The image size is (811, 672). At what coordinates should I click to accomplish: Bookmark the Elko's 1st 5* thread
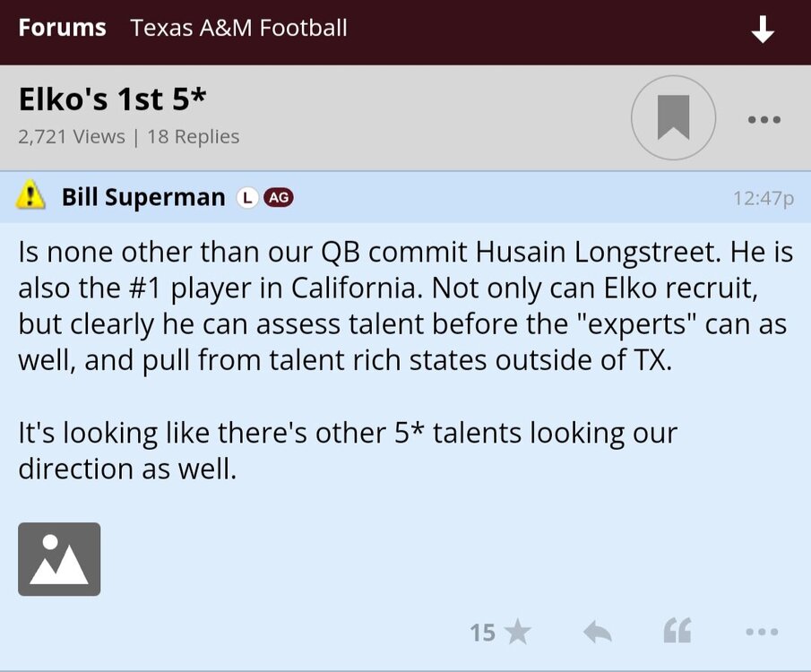(673, 117)
